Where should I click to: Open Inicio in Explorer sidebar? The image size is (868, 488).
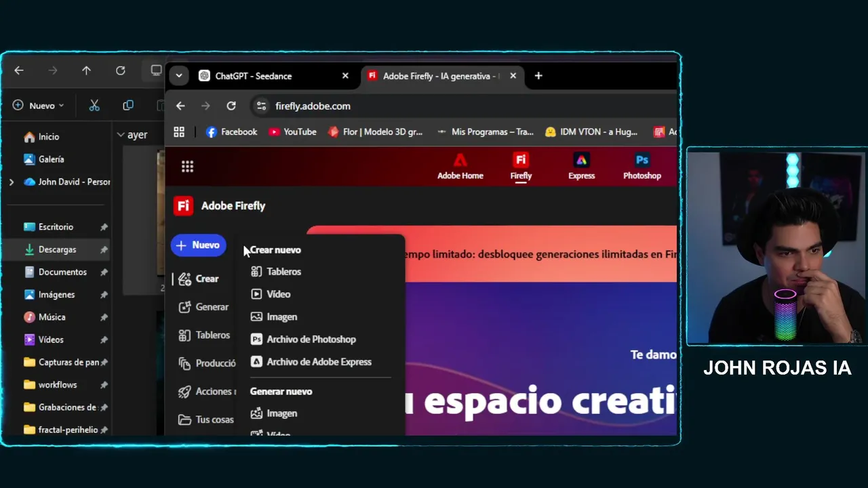41,137
